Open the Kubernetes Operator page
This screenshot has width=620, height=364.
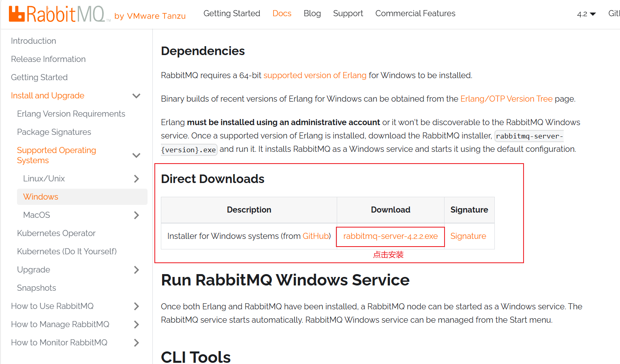[x=56, y=233]
